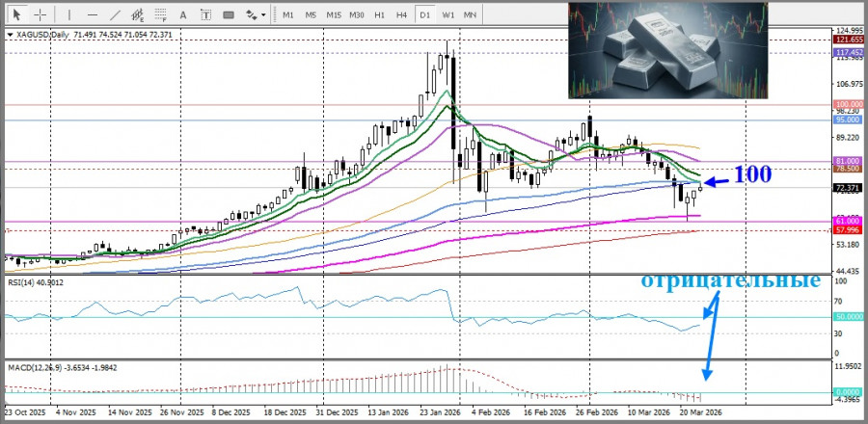Click the silver bars thumbnail image
The image size is (868, 424).
pyautogui.click(x=668, y=50)
